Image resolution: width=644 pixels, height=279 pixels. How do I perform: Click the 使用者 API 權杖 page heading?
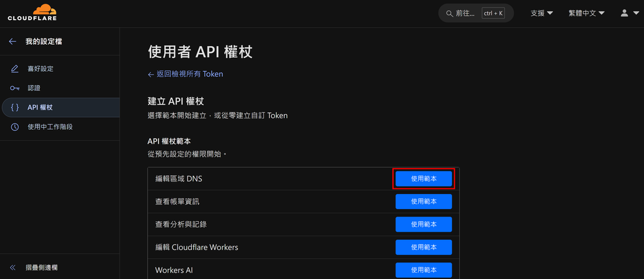tap(200, 52)
